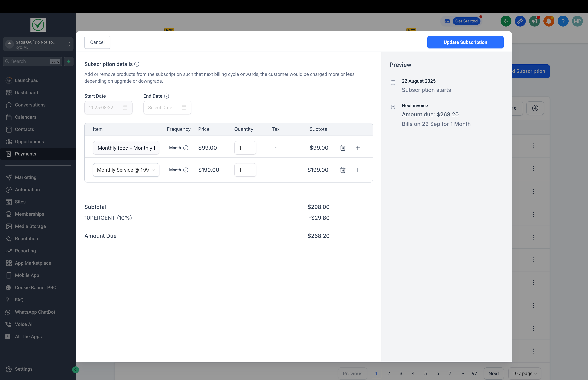Click the info icon next to End Date
Image resolution: width=588 pixels, height=380 pixels.
(x=167, y=96)
